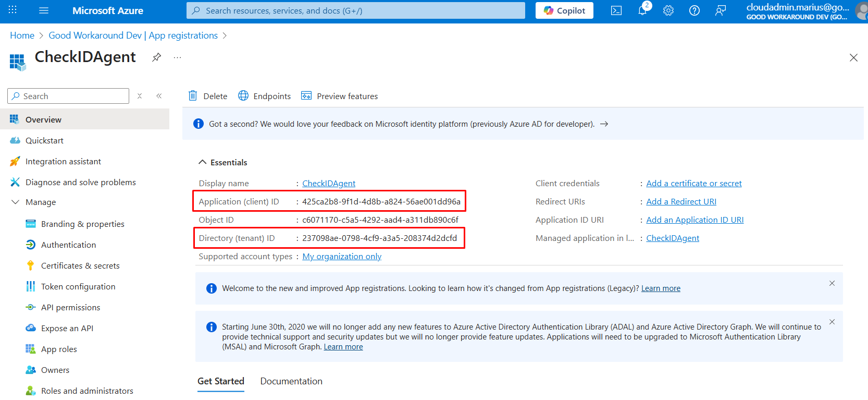Image resolution: width=868 pixels, height=400 pixels.
Task: Click Add a certificate or secret link
Action: pyautogui.click(x=693, y=184)
